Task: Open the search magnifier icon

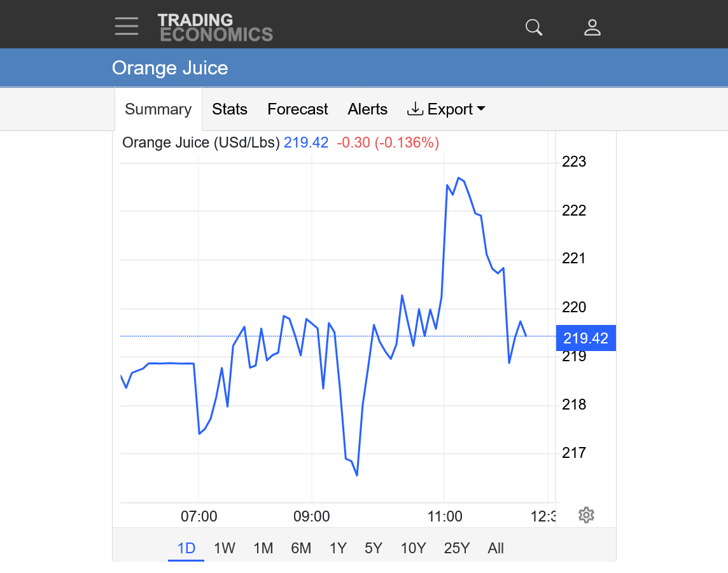Action: click(533, 27)
